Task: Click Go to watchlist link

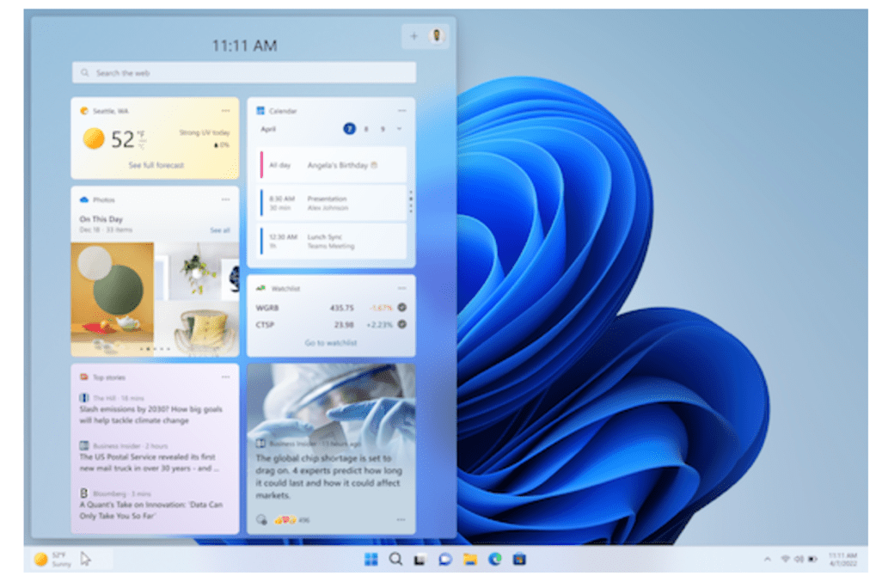Action: click(x=331, y=343)
